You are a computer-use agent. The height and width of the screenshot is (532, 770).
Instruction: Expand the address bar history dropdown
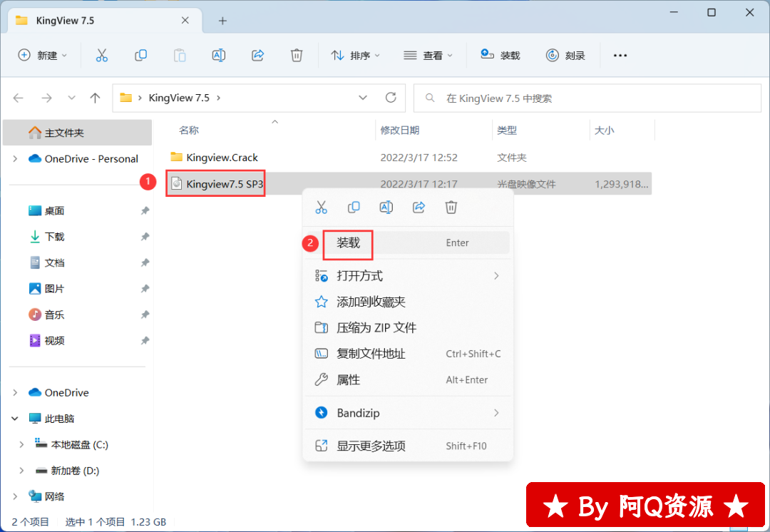pos(363,98)
